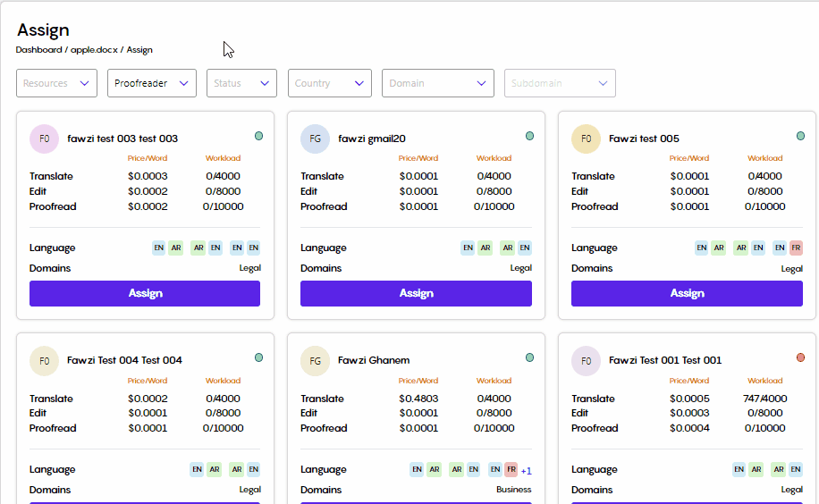Click green status dot of Fawzi test 005

coord(801,137)
